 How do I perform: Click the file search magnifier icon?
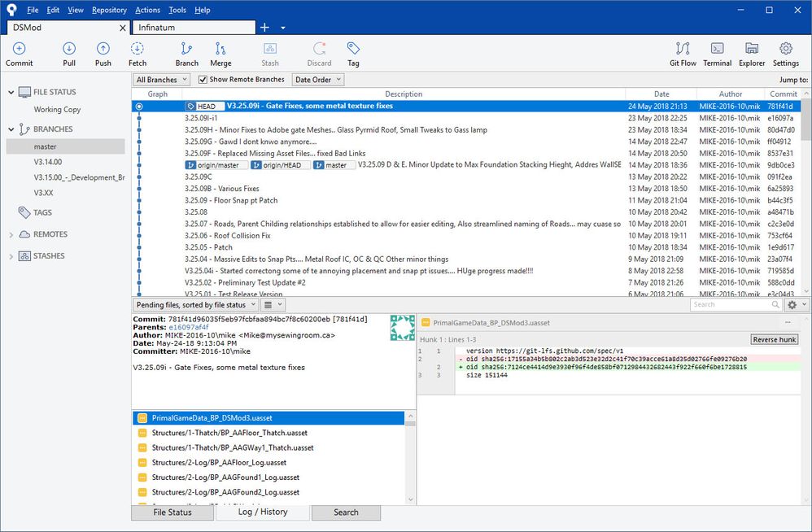click(775, 305)
